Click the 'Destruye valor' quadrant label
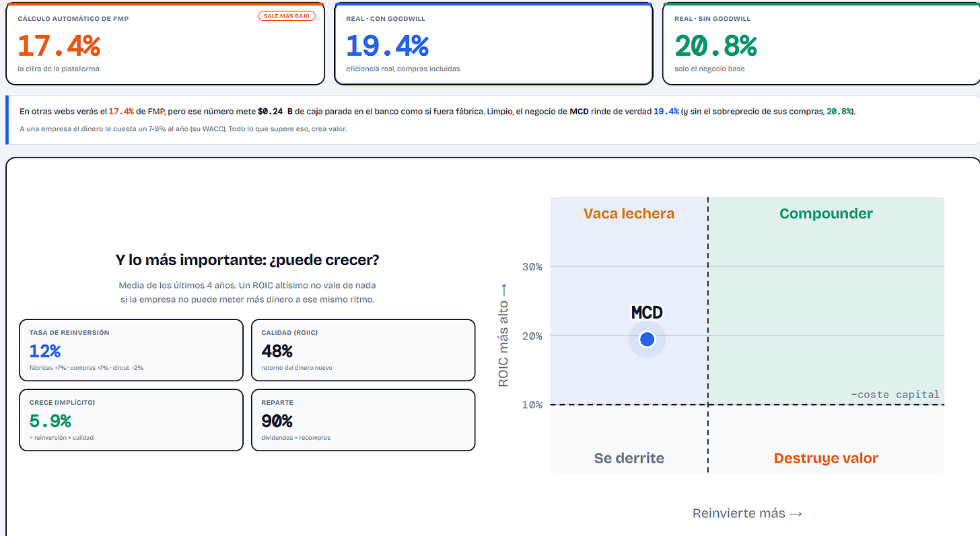The height and width of the screenshot is (536, 980). (826, 458)
